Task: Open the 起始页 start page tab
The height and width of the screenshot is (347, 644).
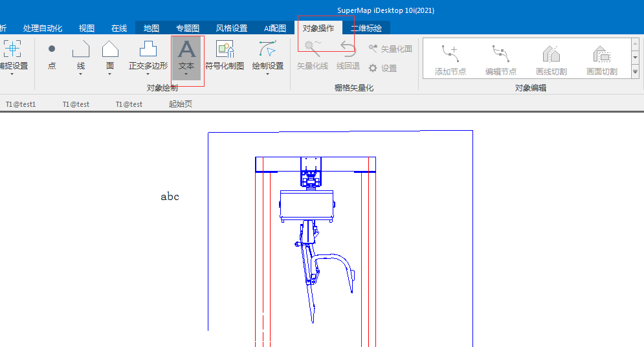Action: [x=181, y=104]
